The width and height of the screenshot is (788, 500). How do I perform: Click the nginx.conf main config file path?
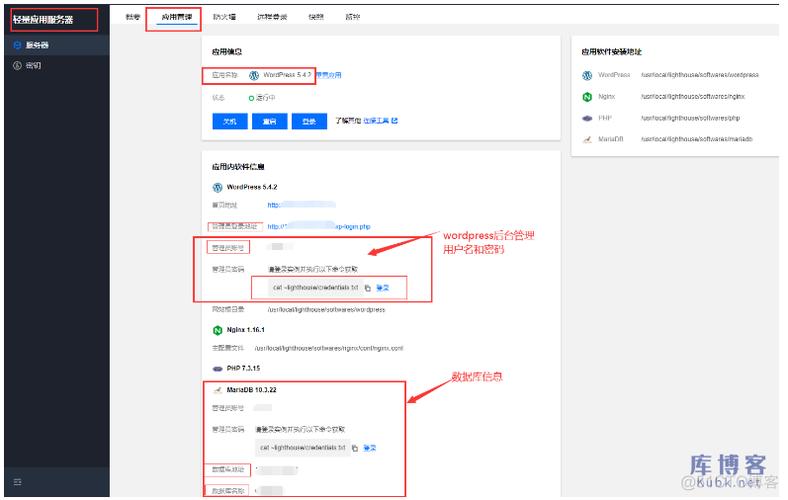(329, 348)
